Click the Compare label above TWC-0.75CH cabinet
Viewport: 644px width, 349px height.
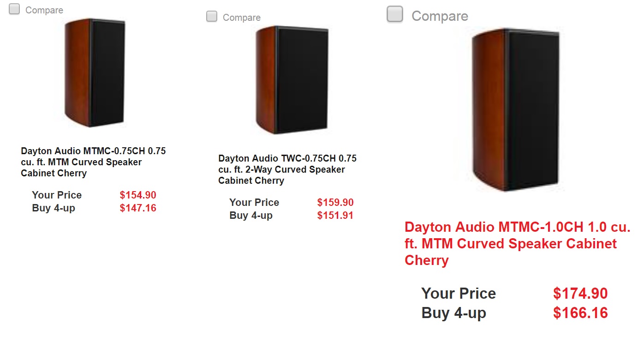point(242,18)
